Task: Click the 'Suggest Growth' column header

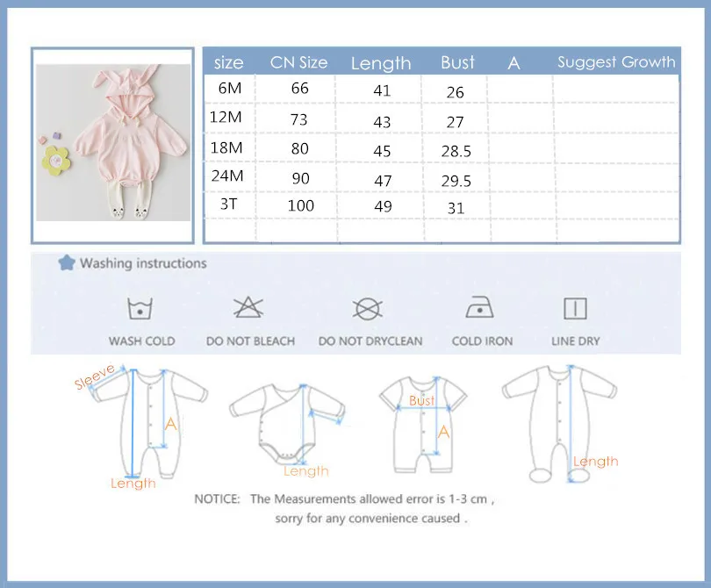Action: point(616,62)
